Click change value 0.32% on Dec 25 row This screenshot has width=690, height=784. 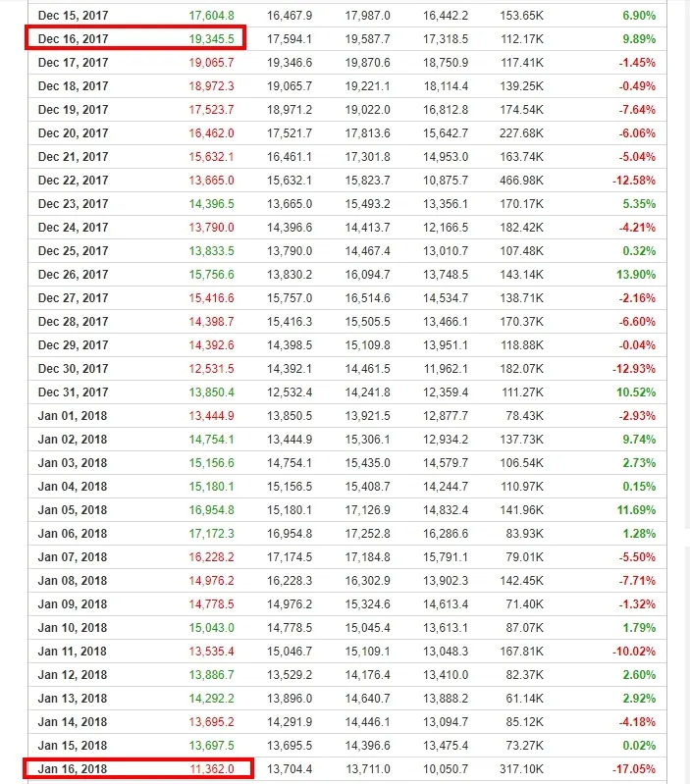[639, 250]
